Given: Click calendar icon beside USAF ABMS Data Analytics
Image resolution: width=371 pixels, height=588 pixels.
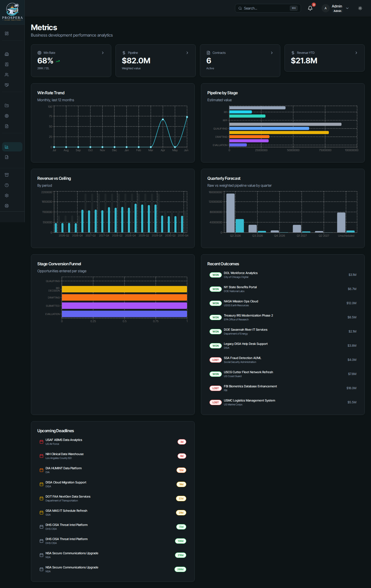Looking at the screenshot, I should [x=41, y=442].
